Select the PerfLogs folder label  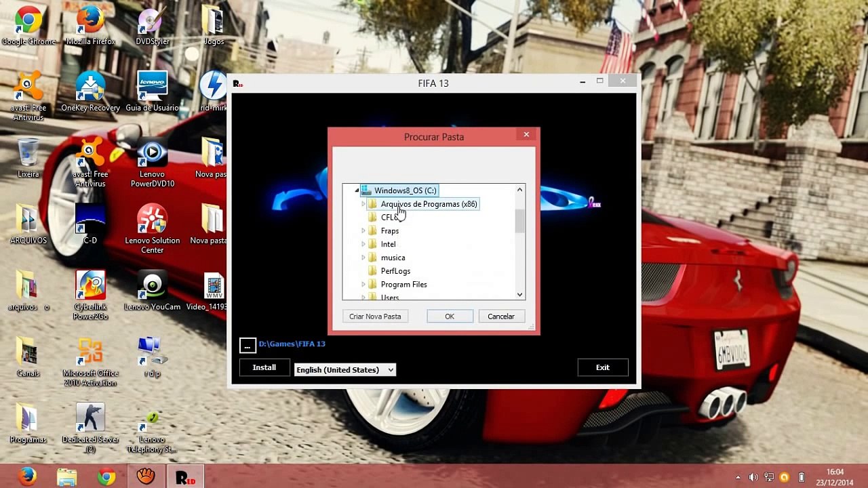point(395,271)
